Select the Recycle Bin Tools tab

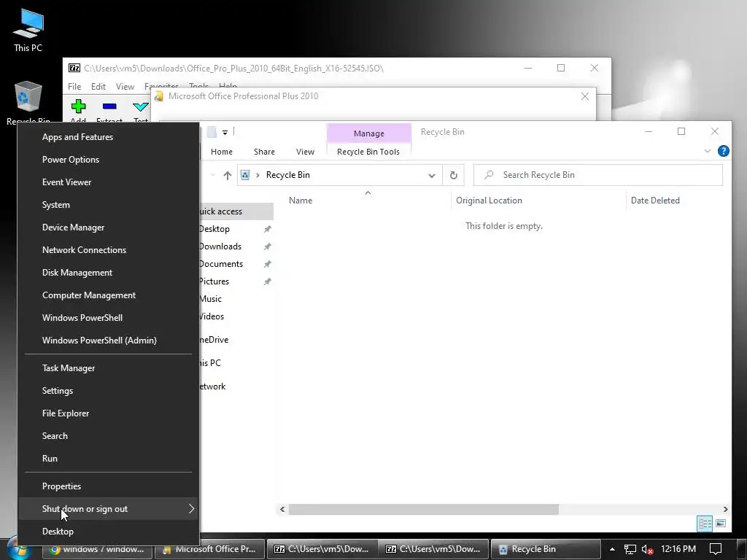tap(368, 152)
